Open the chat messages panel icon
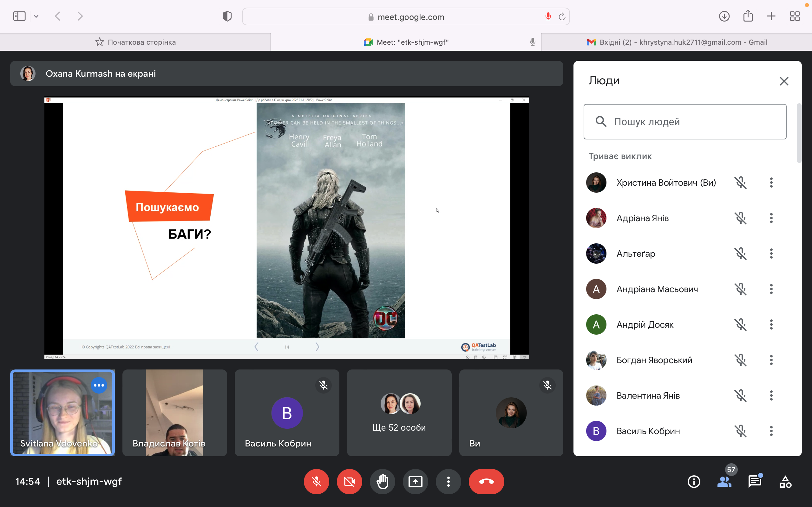Image resolution: width=812 pixels, height=507 pixels. 754,482
